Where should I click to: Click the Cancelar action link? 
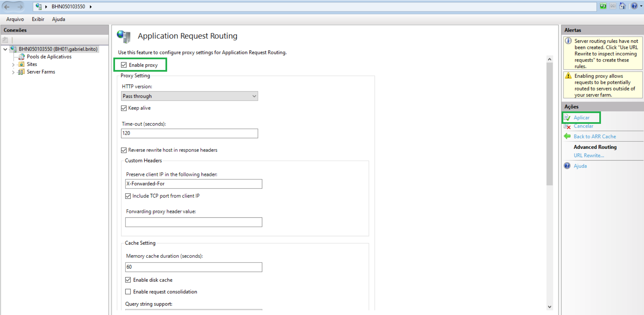click(583, 126)
